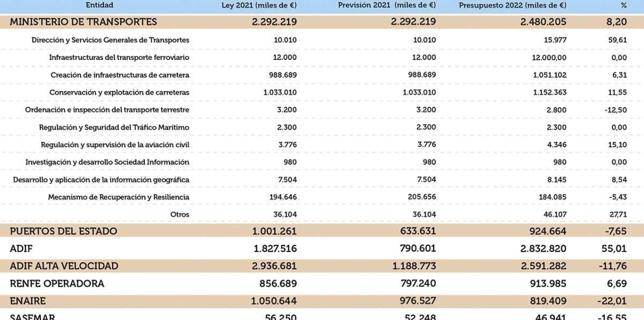
Task: Click the "633.631" Previsión 2021 value
Action: pos(418,231)
